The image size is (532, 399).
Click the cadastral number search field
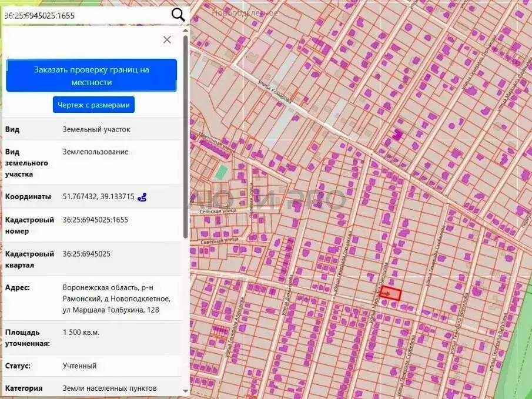tap(86, 16)
